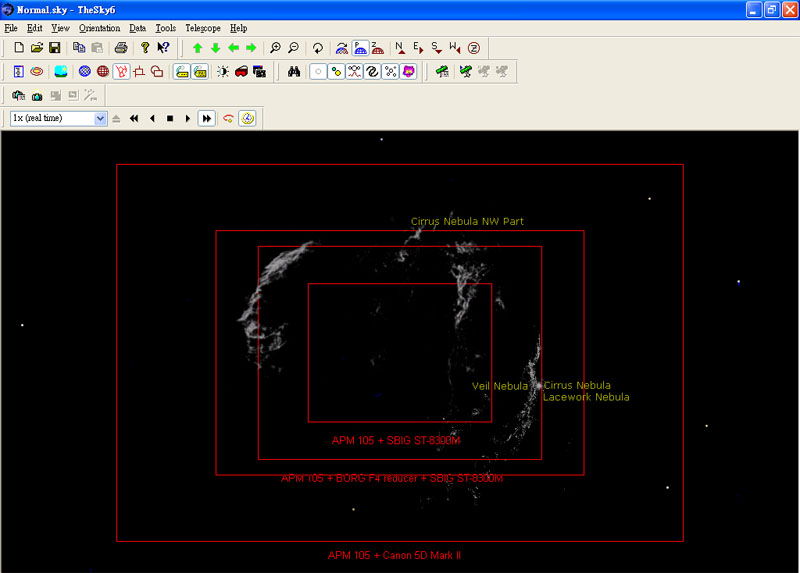This screenshot has height=573, width=800.
Task: Click the green move-up arrow icon
Action: coord(197,48)
